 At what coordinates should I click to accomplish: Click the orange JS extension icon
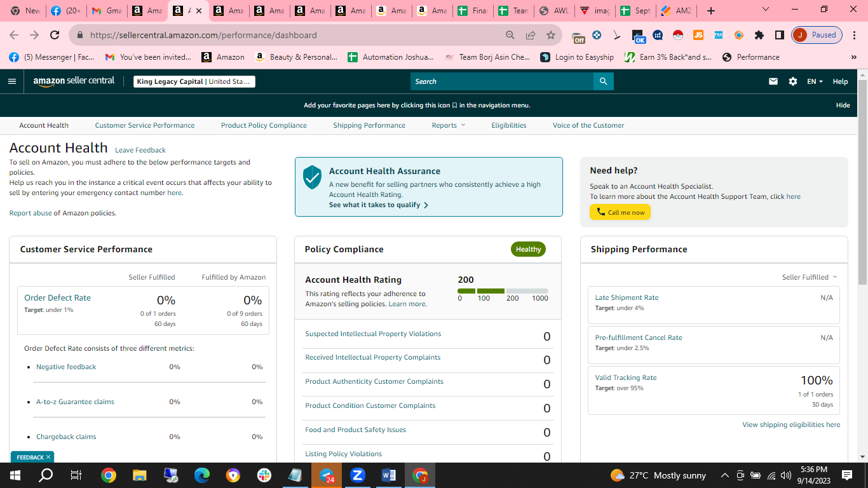tap(698, 35)
